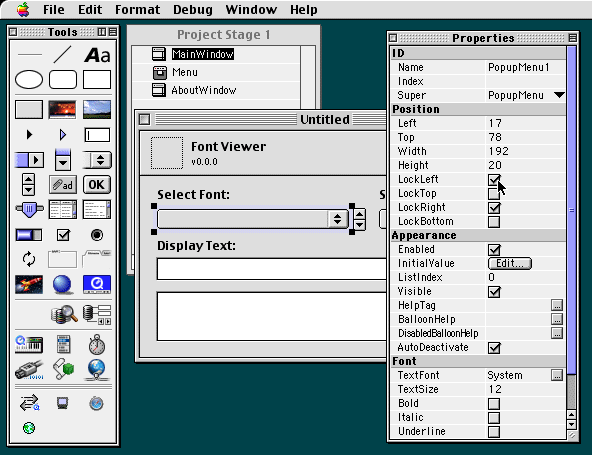Click the Properties panel scrollbar thumb
Image resolution: width=592 pixels, height=455 pixels.
tap(572, 210)
